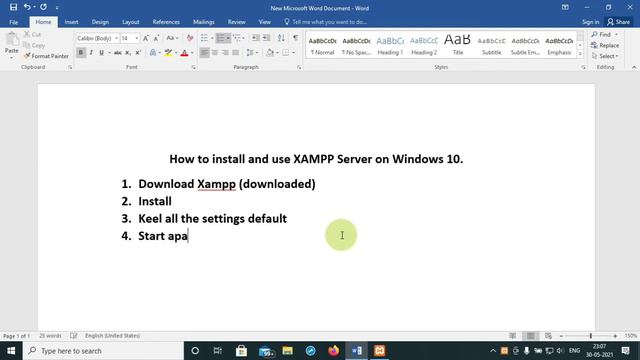The height and width of the screenshot is (360, 640).
Task: Redo the last action
Action: [43, 7]
